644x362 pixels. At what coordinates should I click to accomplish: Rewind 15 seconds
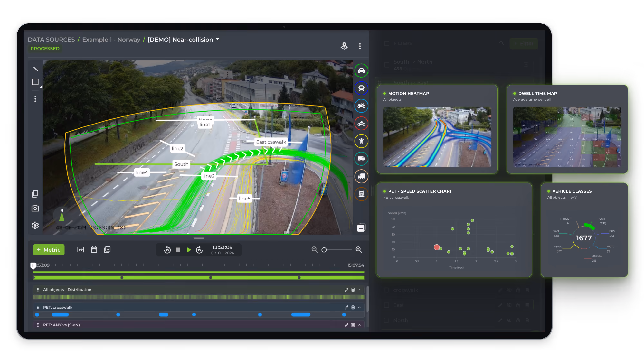click(167, 250)
